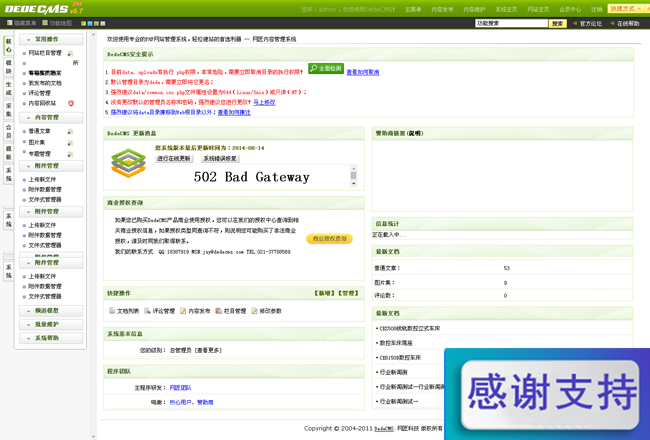Expand the 系统帮助 sidebar section
The width and height of the screenshot is (650, 440).
pyautogui.click(x=51, y=338)
